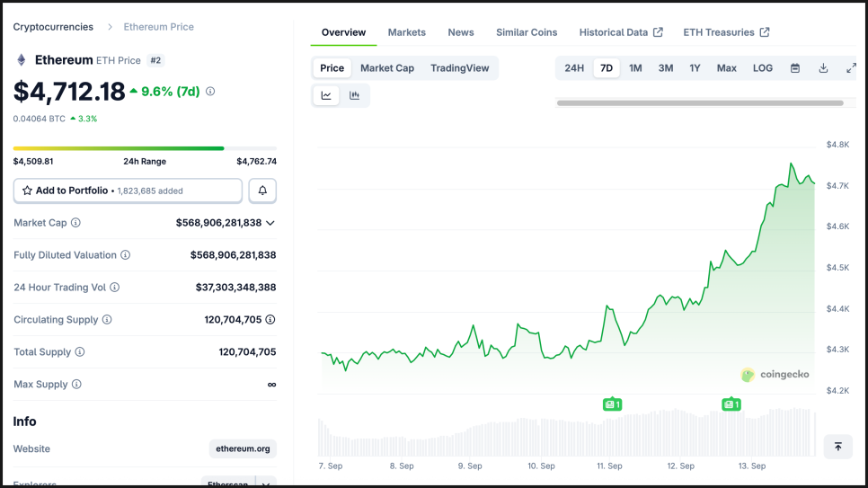Image resolution: width=868 pixels, height=488 pixels.
Task: Select the TradingView chart toggle
Action: click(x=459, y=68)
